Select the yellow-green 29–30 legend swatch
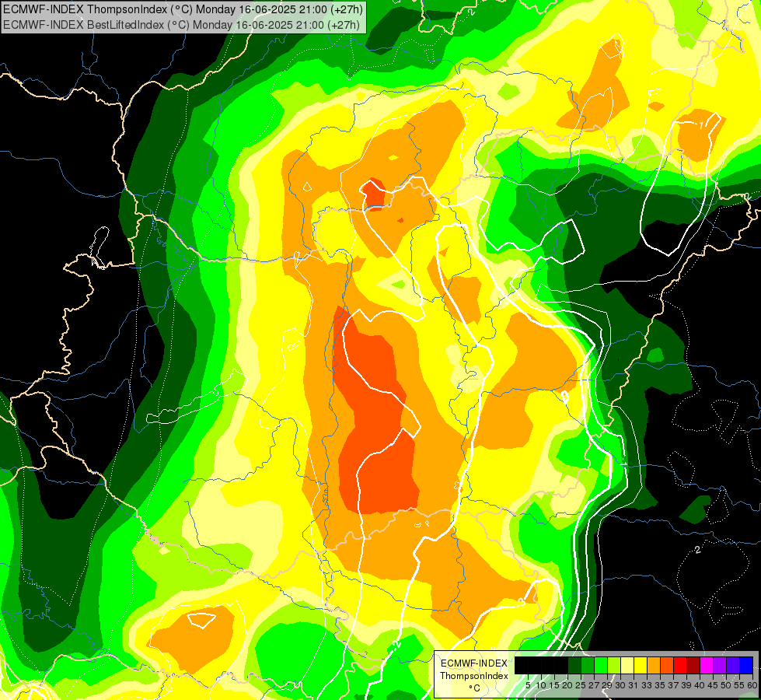The image size is (761, 700). pos(614,665)
